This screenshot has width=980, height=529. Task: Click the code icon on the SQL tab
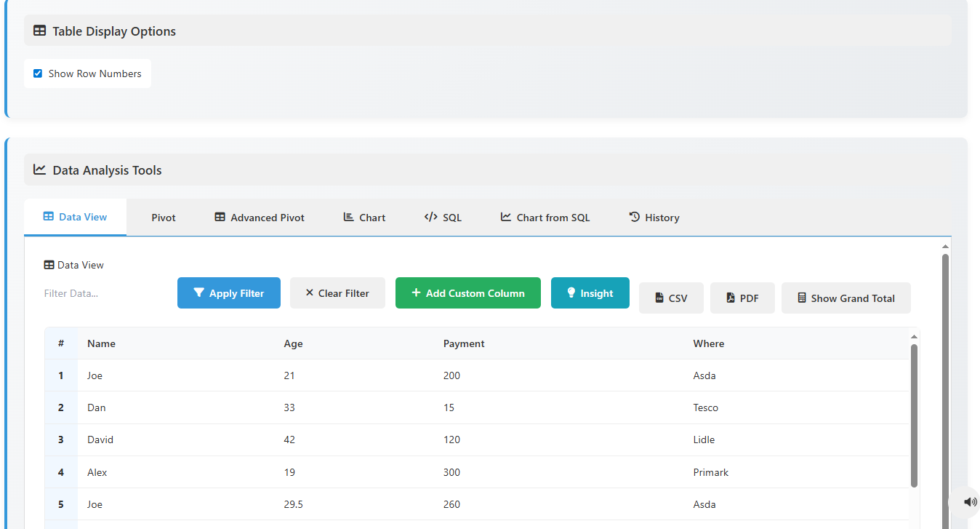[429, 216]
